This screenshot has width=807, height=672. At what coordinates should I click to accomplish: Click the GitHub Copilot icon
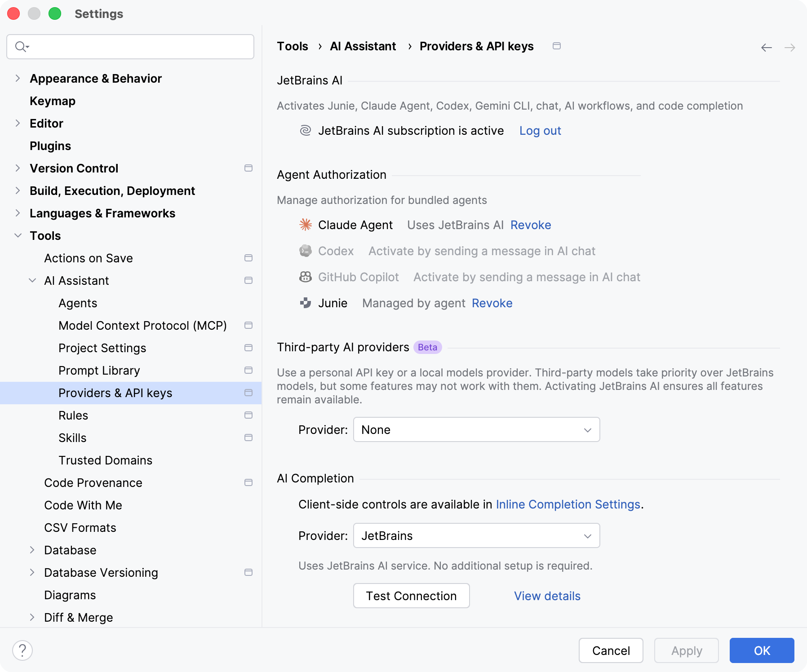(306, 277)
